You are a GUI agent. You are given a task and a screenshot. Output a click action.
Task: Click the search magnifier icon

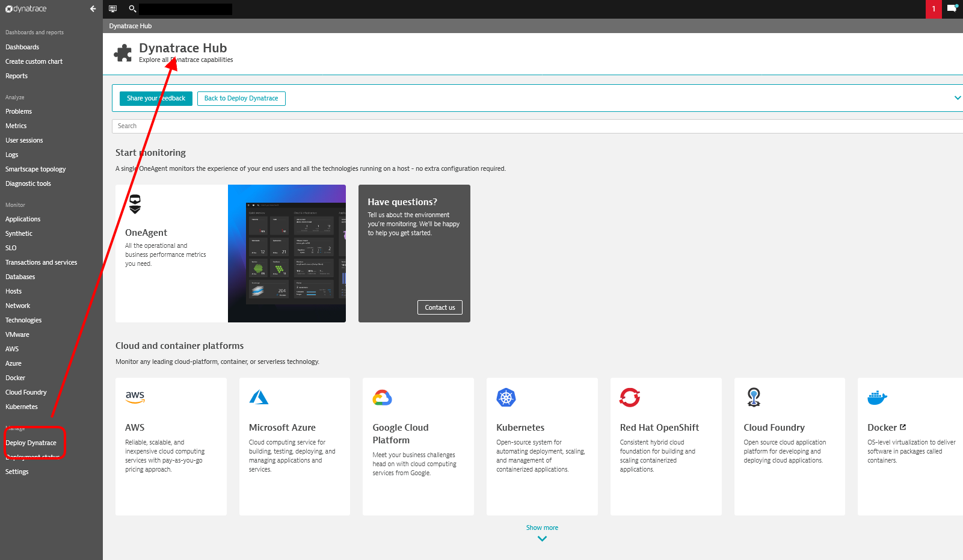(132, 9)
